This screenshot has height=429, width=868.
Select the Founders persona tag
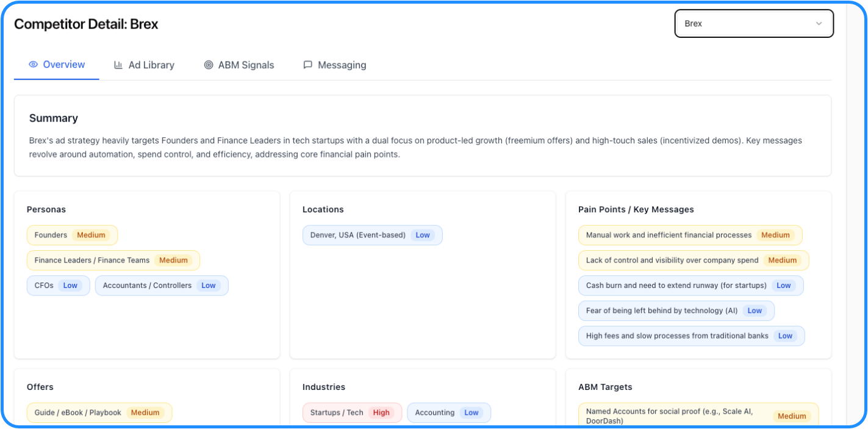(71, 235)
